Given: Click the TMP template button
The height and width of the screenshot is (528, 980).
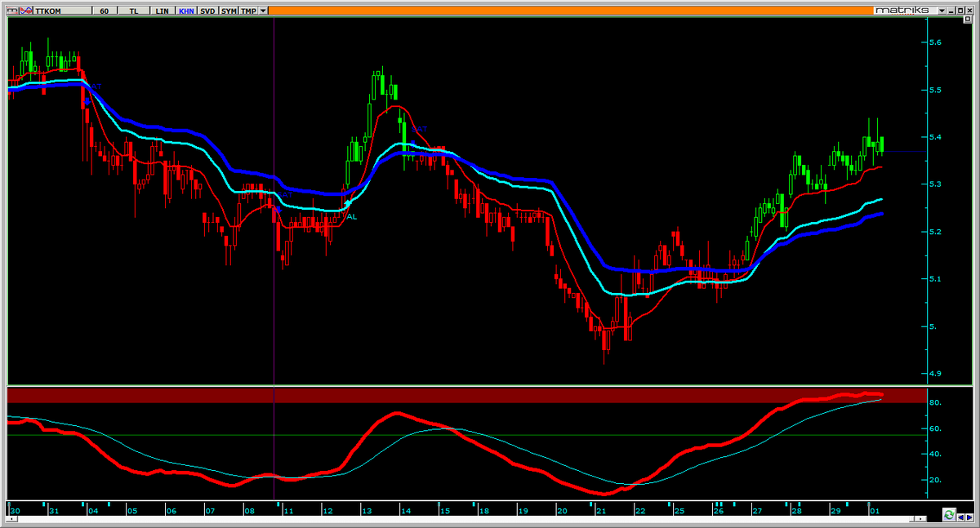Looking at the screenshot, I should click(x=248, y=11).
